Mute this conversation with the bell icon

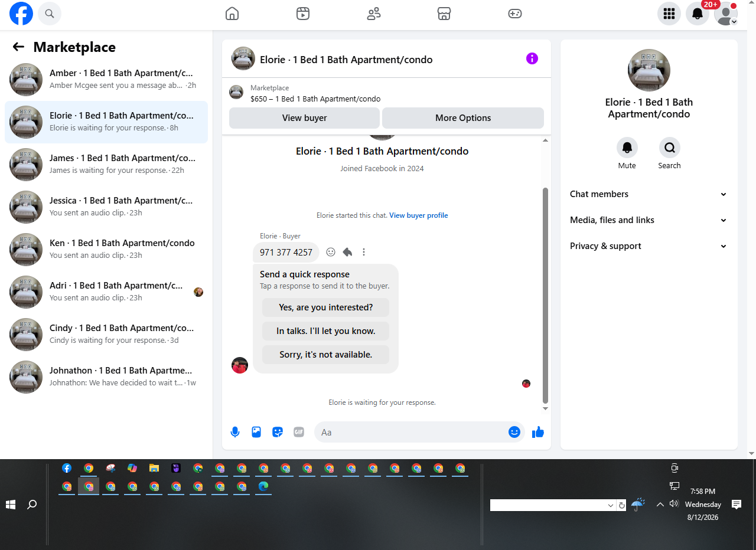pos(627,148)
